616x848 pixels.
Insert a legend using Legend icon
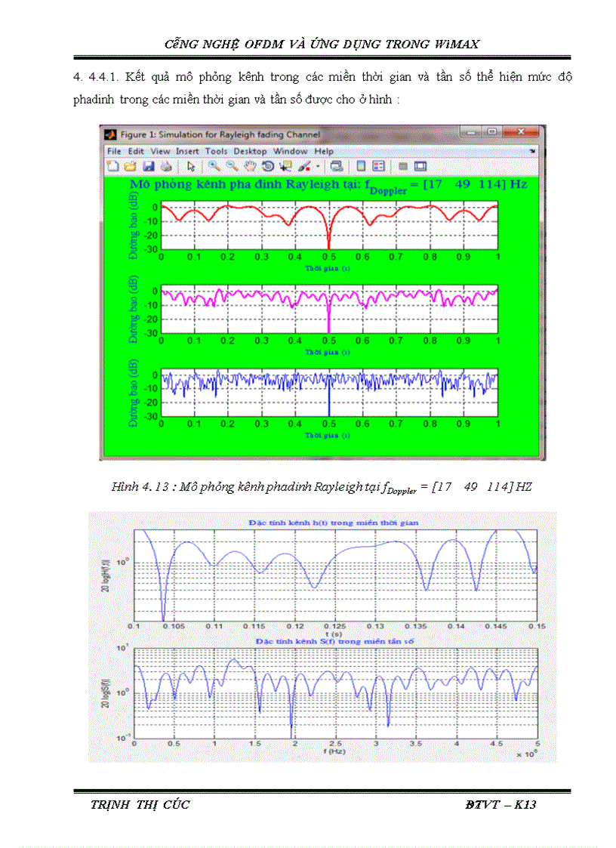[377, 167]
